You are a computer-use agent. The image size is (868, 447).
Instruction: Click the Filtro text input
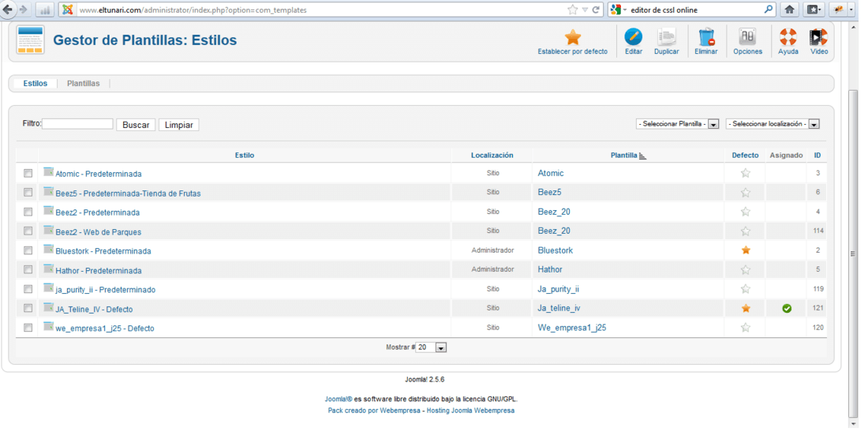pos(77,124)
